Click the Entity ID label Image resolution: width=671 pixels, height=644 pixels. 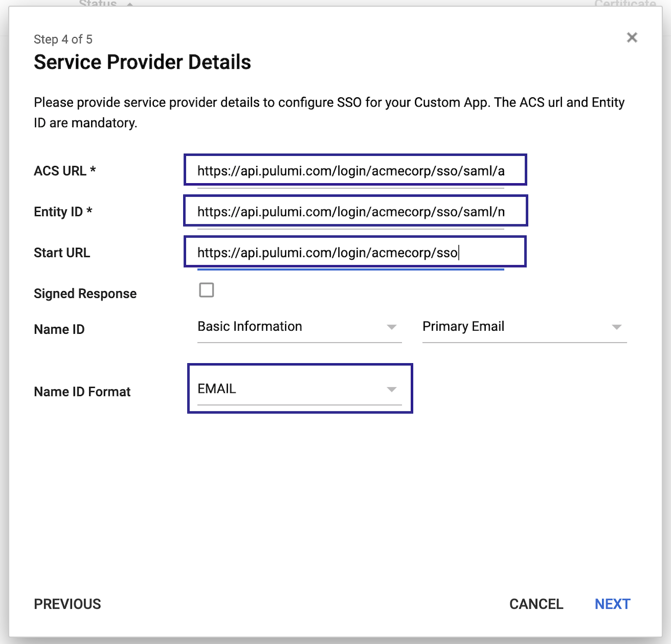(x=63, y=211)
